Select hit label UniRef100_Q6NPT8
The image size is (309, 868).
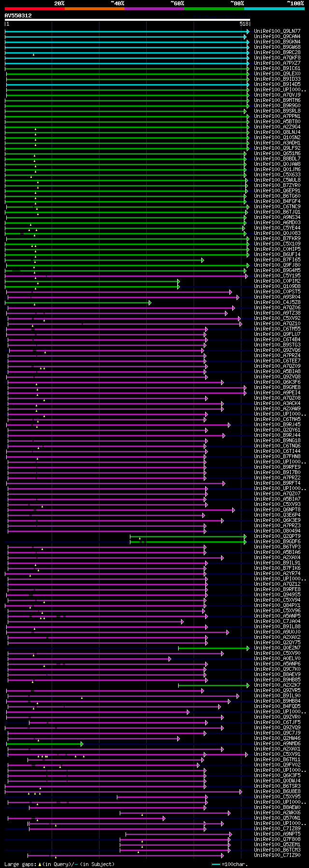tap(277, 509)
